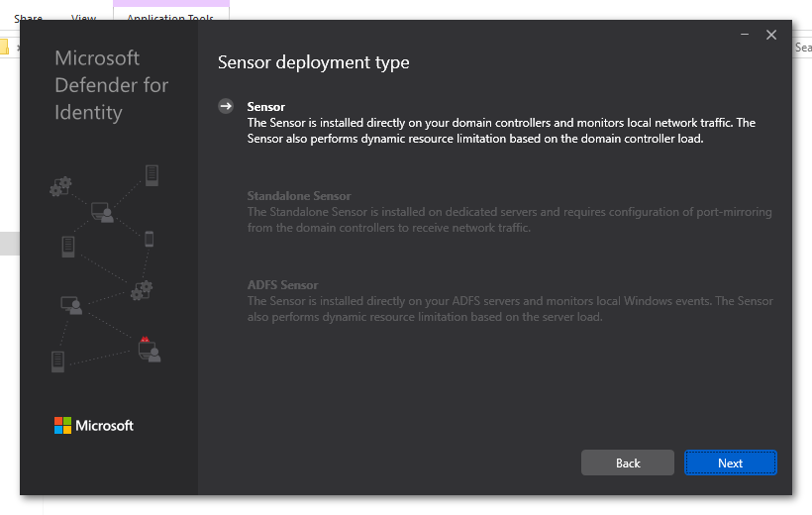
Task: Select the ADFS Sensor option
Action: click(x=282, y=285)
